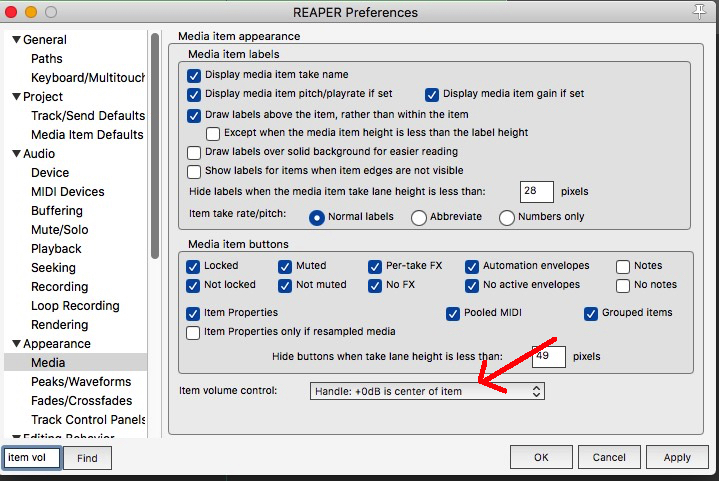Toggle the No FX checkbox
This screenshot has height=481, width=719.
click(x=375, y=286)
